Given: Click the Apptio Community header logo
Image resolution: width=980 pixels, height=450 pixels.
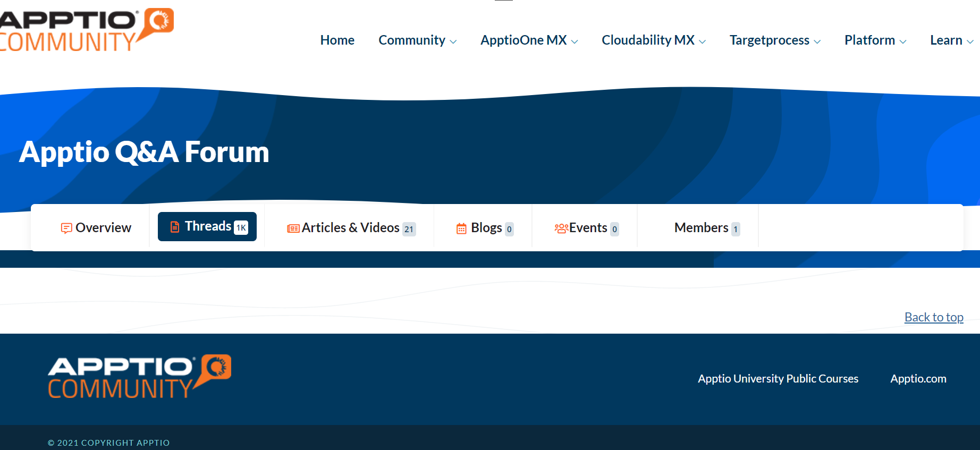Looking at the screenshot, I should point(87,30).
